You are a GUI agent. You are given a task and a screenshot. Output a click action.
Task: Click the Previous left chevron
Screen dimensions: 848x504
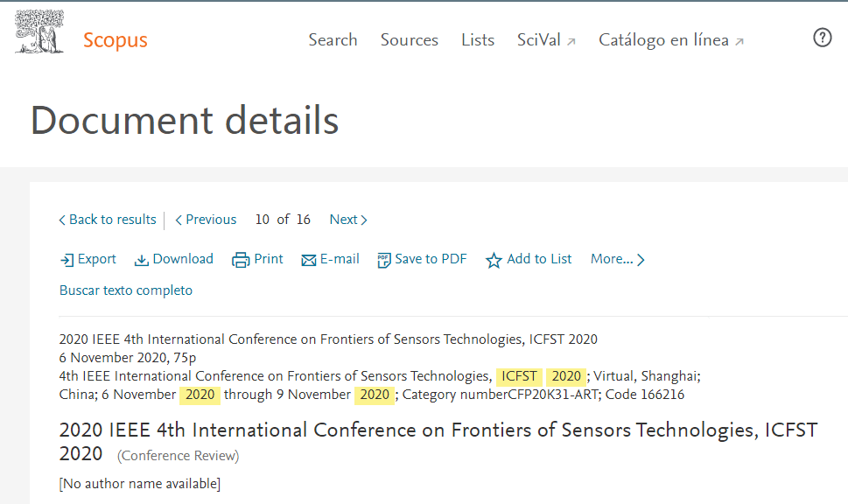[x=179, y=220]
